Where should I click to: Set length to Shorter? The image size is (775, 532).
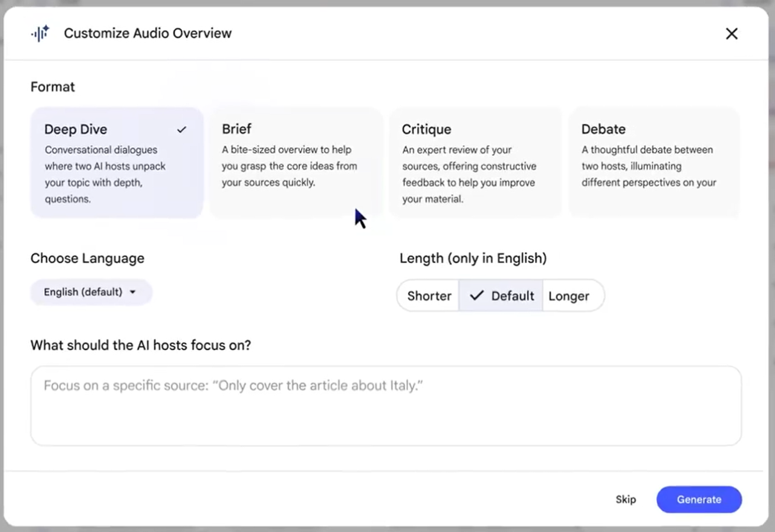[x=429, y=296]
